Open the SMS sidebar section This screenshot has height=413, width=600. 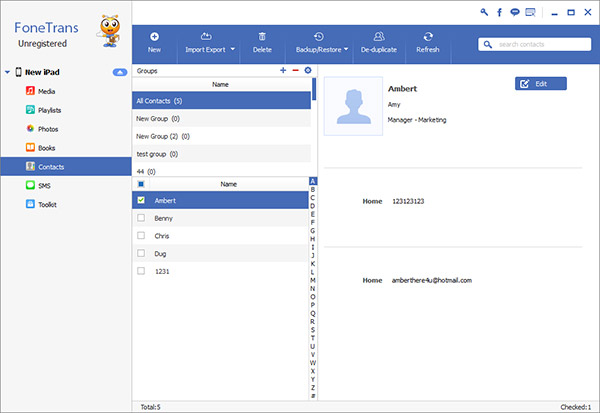point(44,186)
